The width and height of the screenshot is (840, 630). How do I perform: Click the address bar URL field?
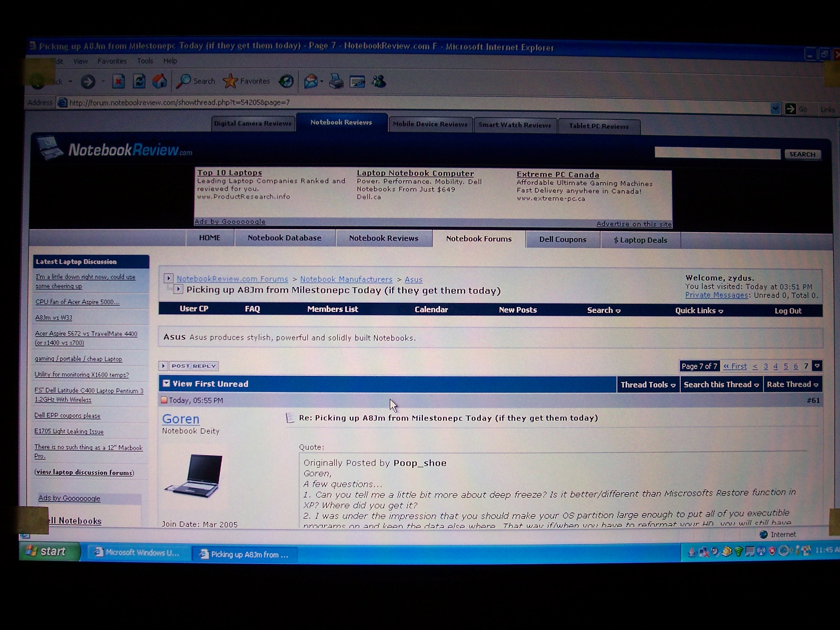click(414, 105)
